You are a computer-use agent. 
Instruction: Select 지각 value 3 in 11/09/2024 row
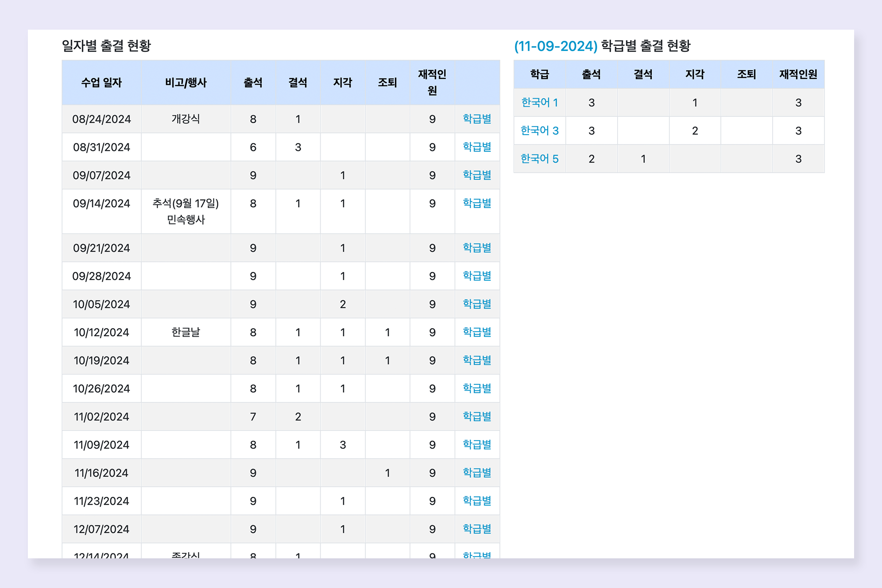coord(343,445)
